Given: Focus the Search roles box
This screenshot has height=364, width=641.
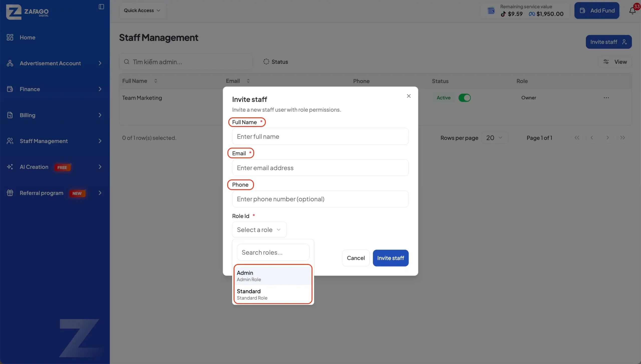Looking at the screenshot, I should (273, 252).
